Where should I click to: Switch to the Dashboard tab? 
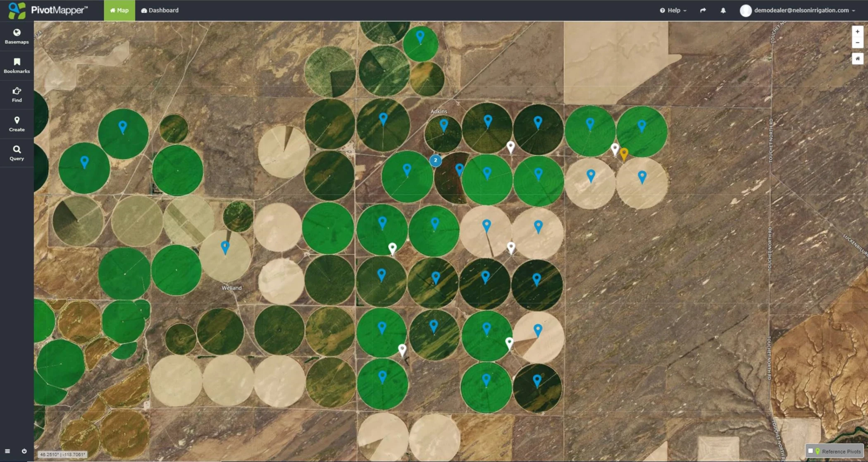(160, 10)
